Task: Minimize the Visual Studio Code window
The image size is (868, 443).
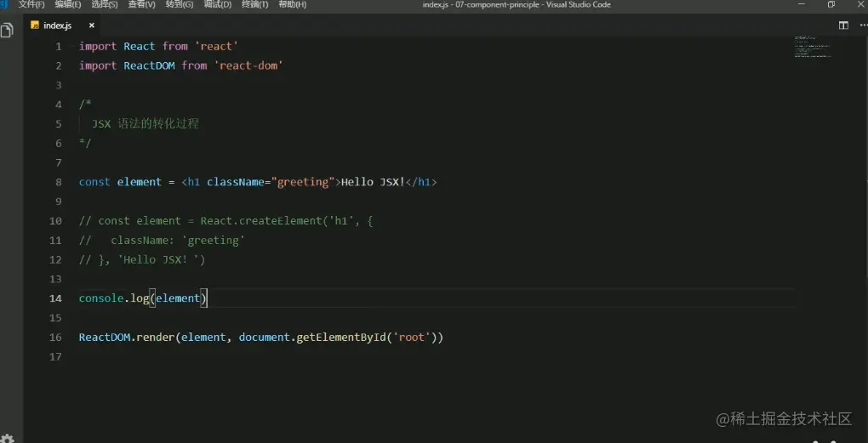Action: click(802, 4)
